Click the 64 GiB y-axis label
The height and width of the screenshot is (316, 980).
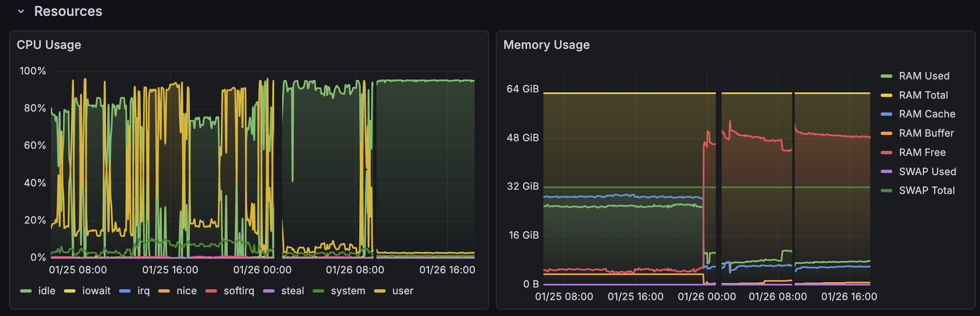(523, 89)
